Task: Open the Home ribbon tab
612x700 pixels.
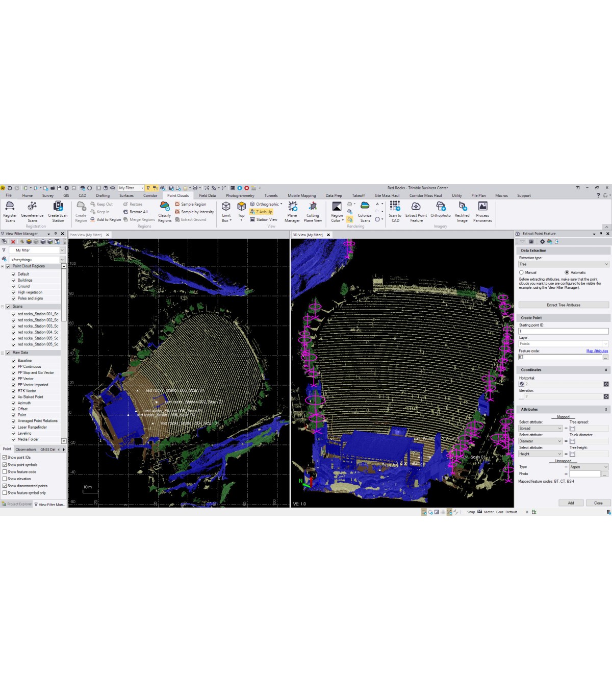Action: tap(28, 195)
